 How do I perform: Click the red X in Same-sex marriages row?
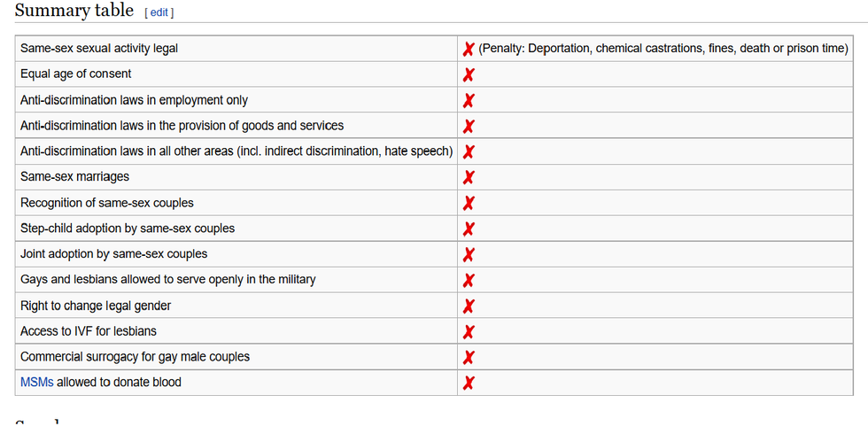pos(469,177)
